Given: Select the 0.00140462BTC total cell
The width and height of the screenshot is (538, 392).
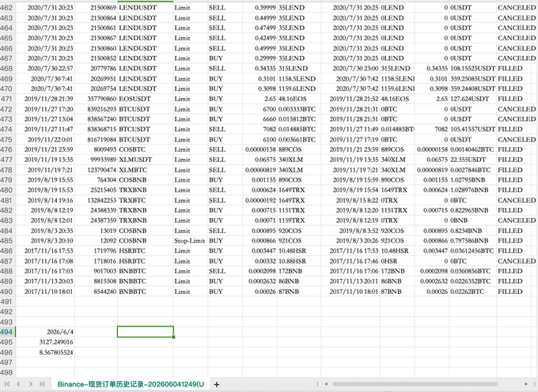Looking at the screenshot, I should (472, 149).
